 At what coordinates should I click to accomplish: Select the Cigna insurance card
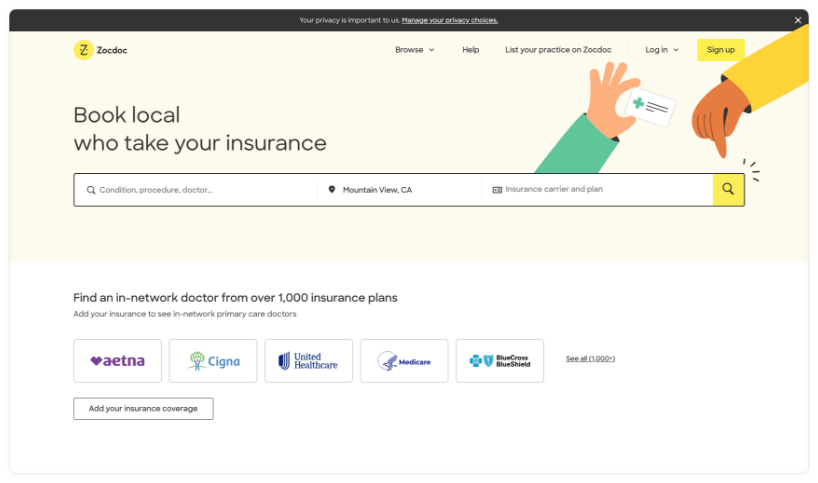click(213, 361)
